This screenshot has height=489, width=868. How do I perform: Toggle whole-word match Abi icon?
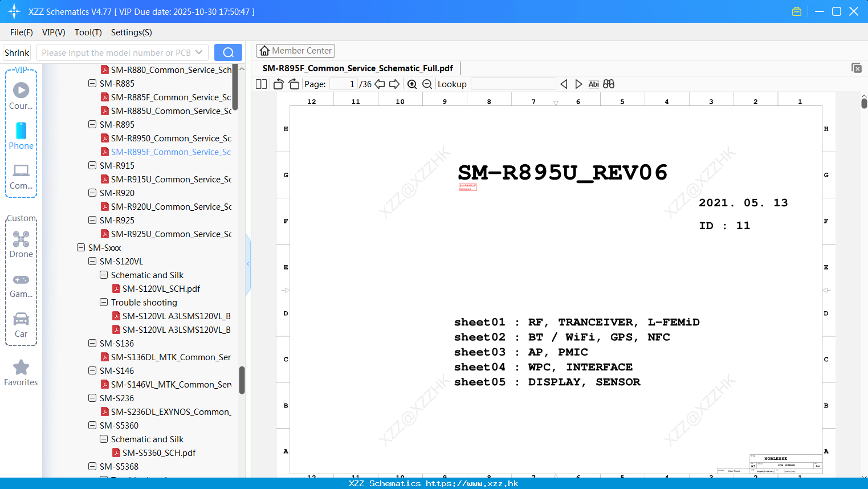tap(593, 84)
